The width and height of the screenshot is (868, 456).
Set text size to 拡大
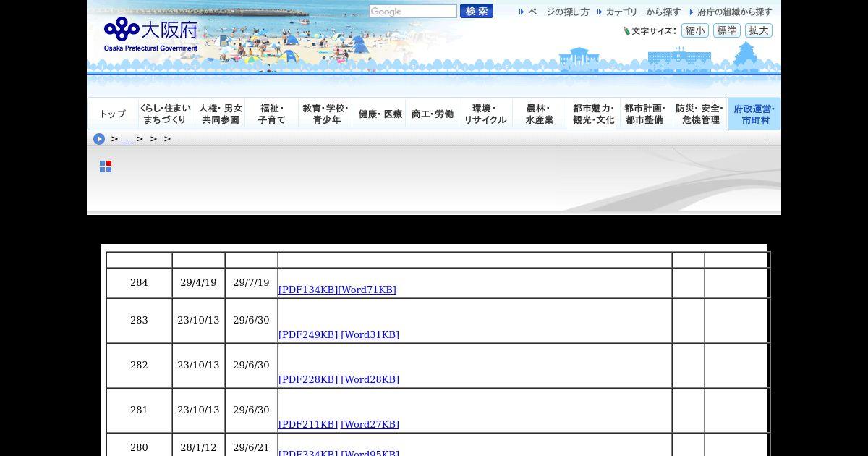(x=759, y=30)
